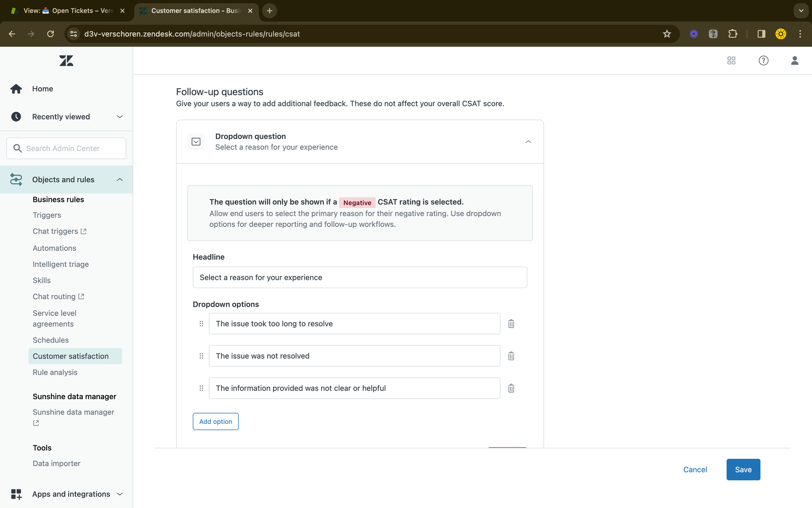Open the Zendesk products grid icon
812x508 pixels.
point(731,61)
